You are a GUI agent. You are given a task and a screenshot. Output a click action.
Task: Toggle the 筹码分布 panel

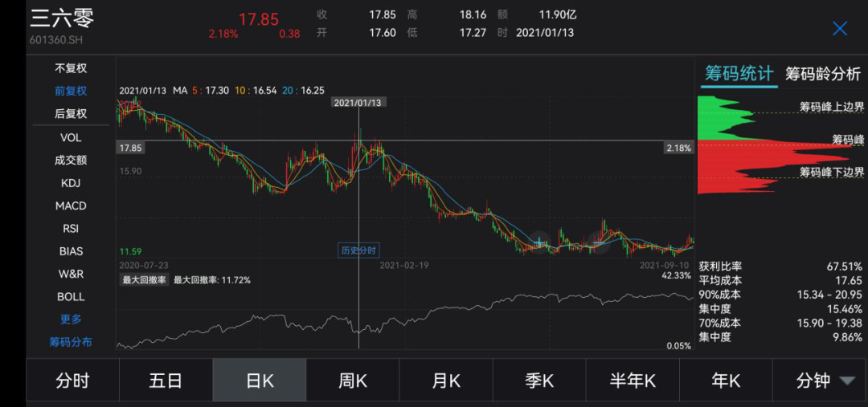click(71, 342)
